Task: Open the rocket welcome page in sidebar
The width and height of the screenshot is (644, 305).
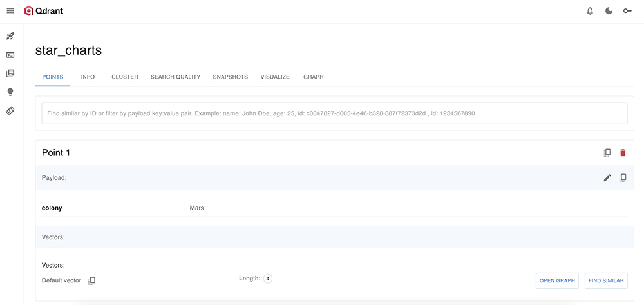Action: pyautogui.click(x=11, y=36)
